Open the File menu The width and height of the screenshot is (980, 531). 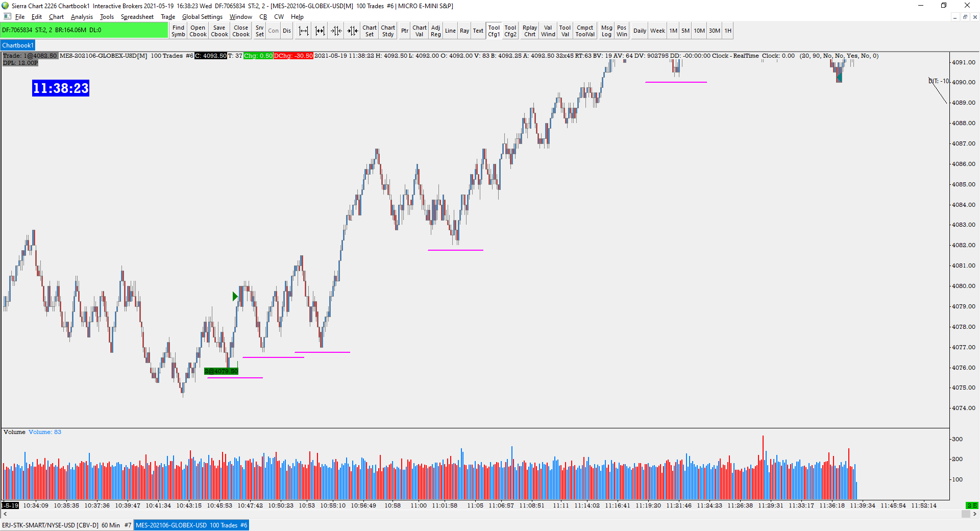coord(20,17)
